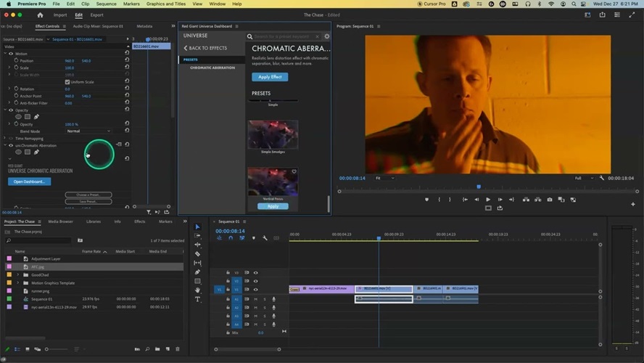Expand the Scale property
This screenshot has height=363, width=644.
tap(9, 68)
